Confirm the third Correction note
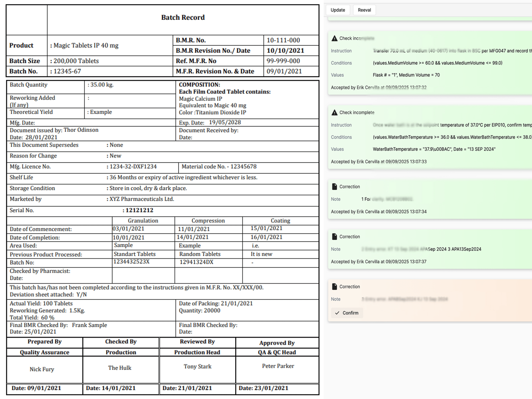This screenshot has height=399, width=532. (347, 313)
